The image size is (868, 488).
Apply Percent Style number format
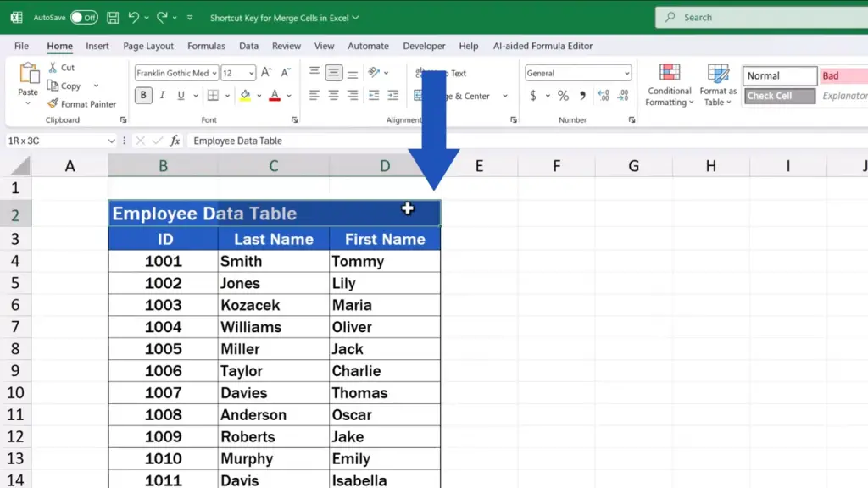pos(563,96)
